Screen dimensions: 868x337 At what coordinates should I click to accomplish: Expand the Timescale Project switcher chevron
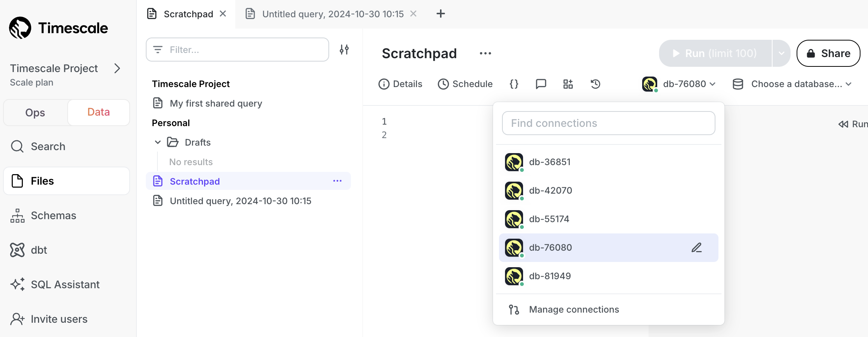click(117, 68)
